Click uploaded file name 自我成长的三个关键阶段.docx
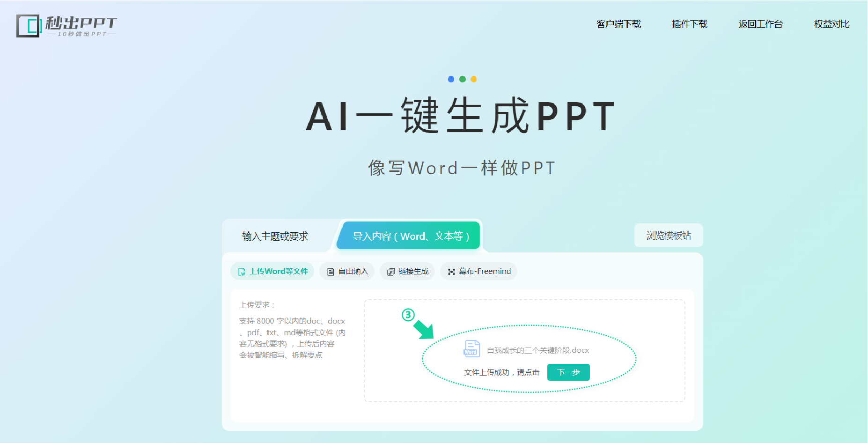Viewport: 868px width, 443px height. tap(538, 350)
